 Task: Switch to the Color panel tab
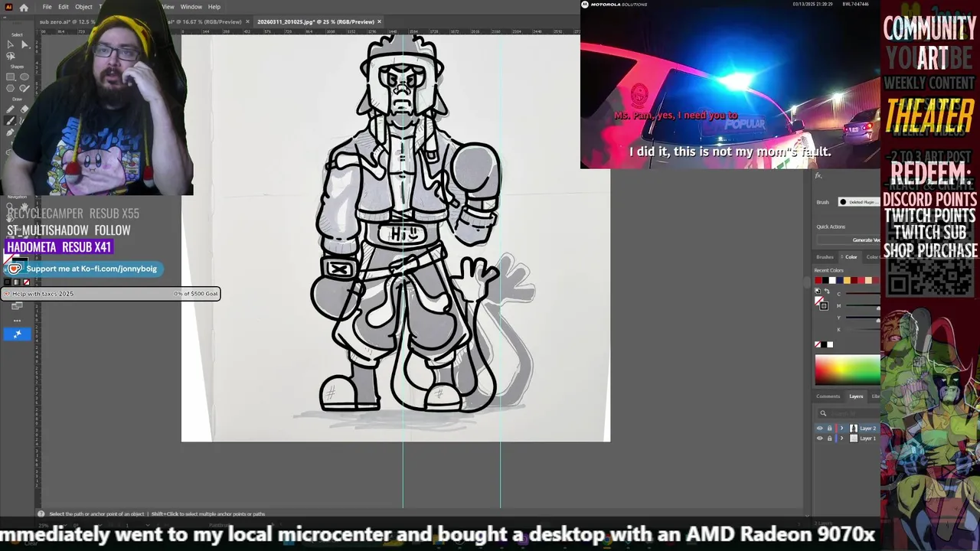click(851, 257)
